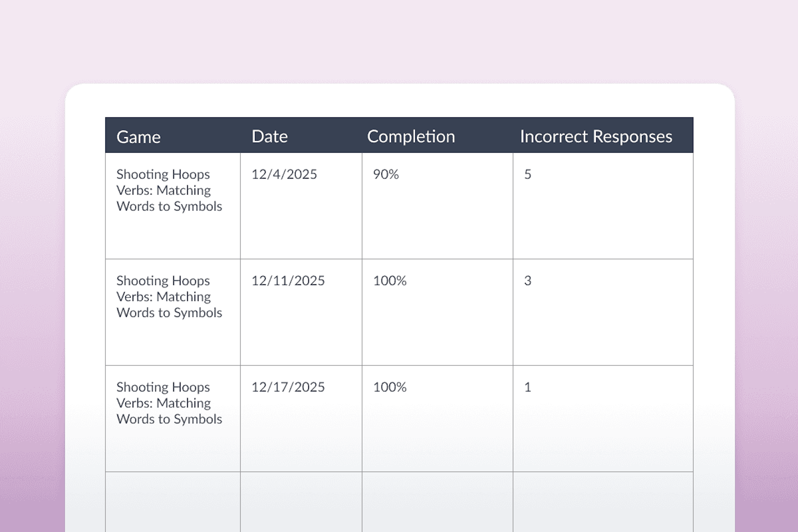This screenshot has width=798, height=532.
Task: Click incorrect responses value 1
Action: 528,387
